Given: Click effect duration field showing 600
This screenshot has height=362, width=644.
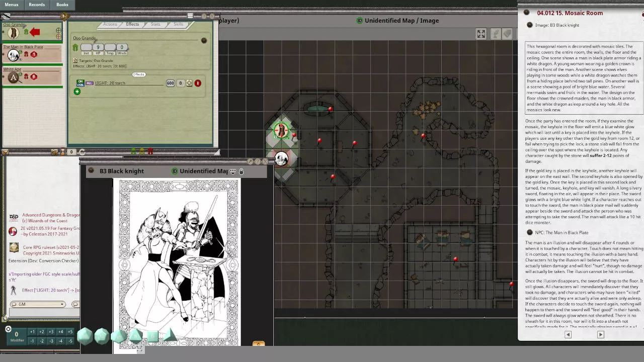Looking at the screenshot, I should (170, 83).
